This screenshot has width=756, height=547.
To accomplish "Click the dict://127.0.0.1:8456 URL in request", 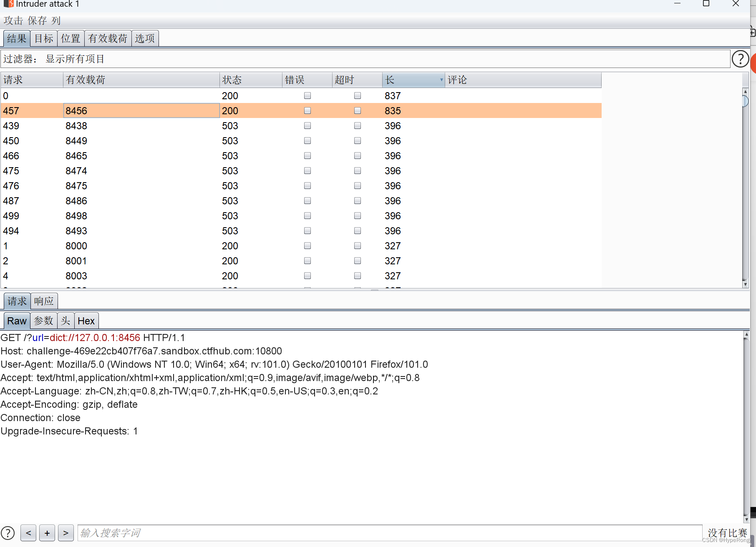I will click(95, 338).
